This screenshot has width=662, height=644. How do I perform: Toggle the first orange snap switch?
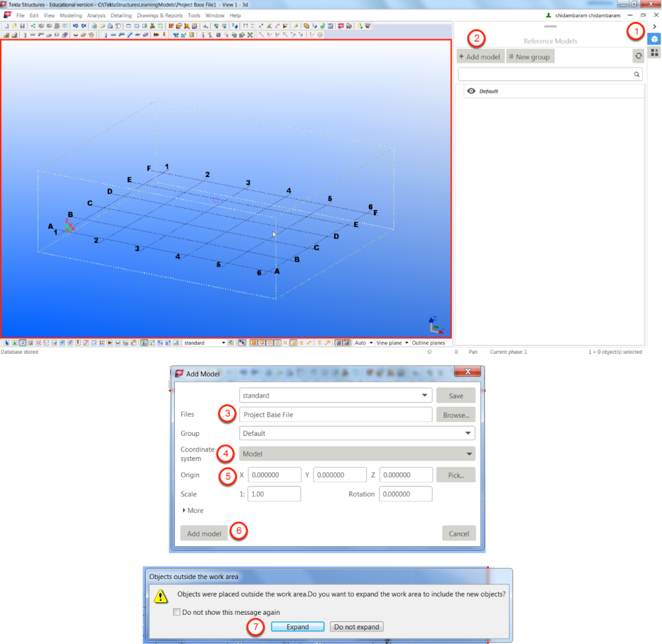point(253,343)
